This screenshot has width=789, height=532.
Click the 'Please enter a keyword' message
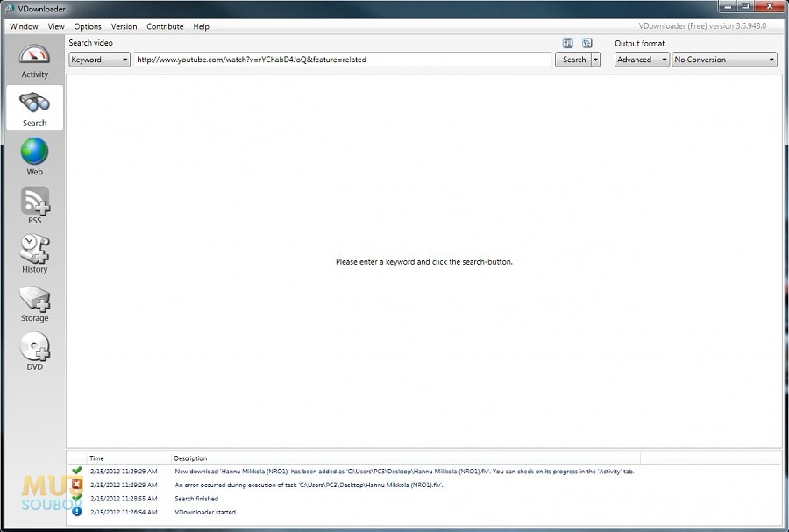424,261
